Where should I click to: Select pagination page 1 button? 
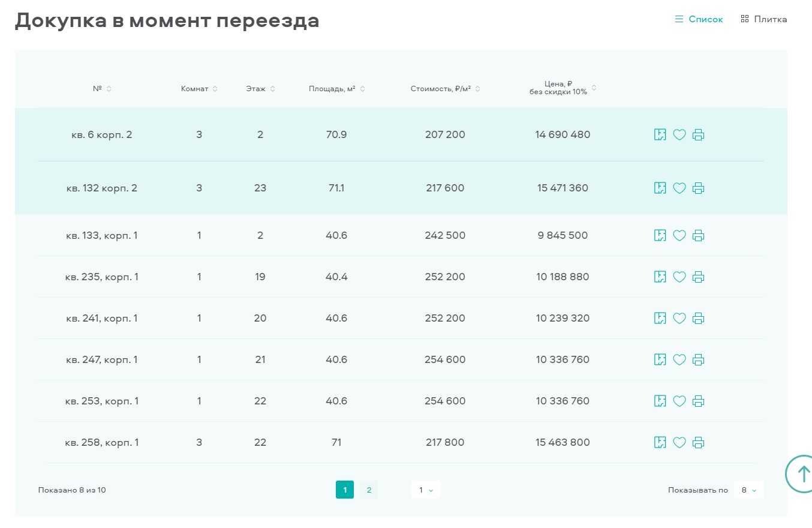pyautogui.click(x=345, y=490)
